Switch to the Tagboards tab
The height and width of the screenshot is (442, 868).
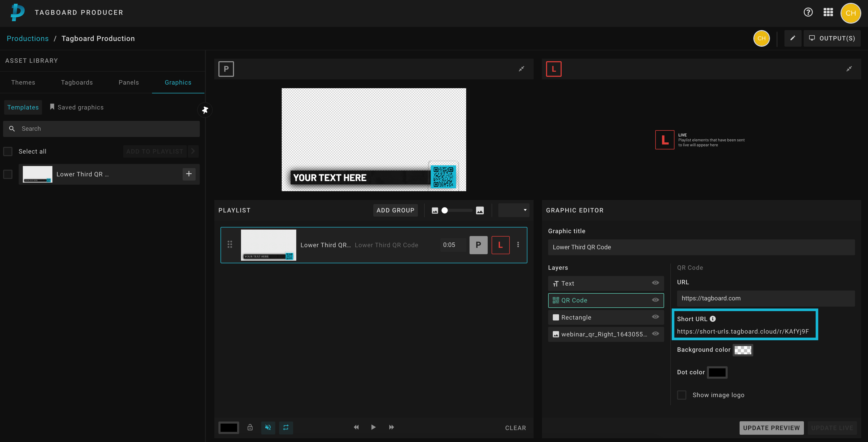click(77, 82)
